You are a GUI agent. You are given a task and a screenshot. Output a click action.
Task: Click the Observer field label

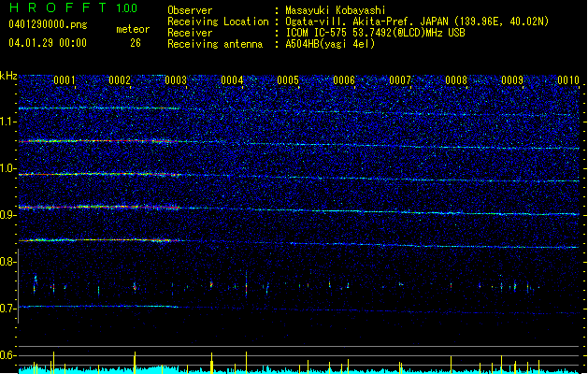coord(190,10)
